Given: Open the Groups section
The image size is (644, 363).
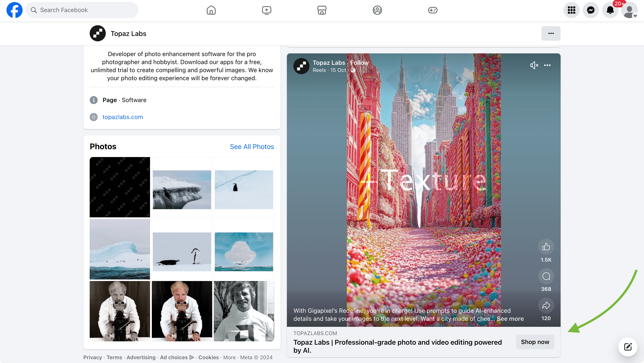Looking at the screenshot, I should tap(377, 10).
